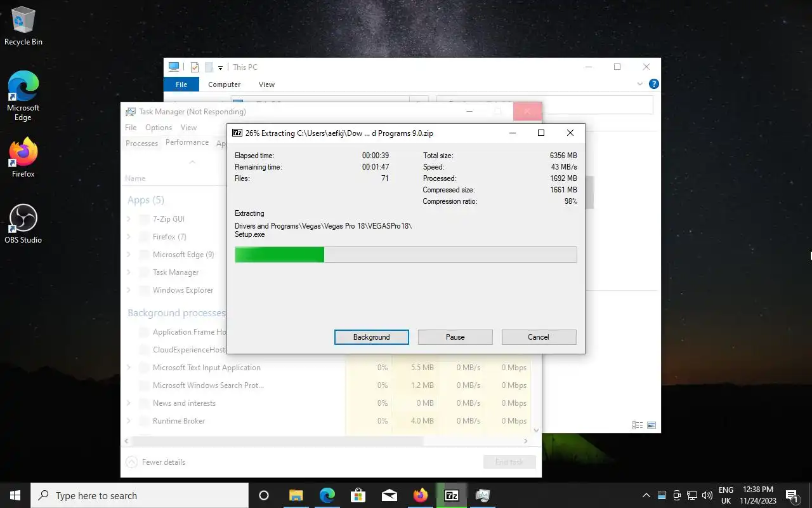Open the Customize Quick Access Toolbar dropdown
This screenshot has height=508, width=812.
[x=220, y=67]
